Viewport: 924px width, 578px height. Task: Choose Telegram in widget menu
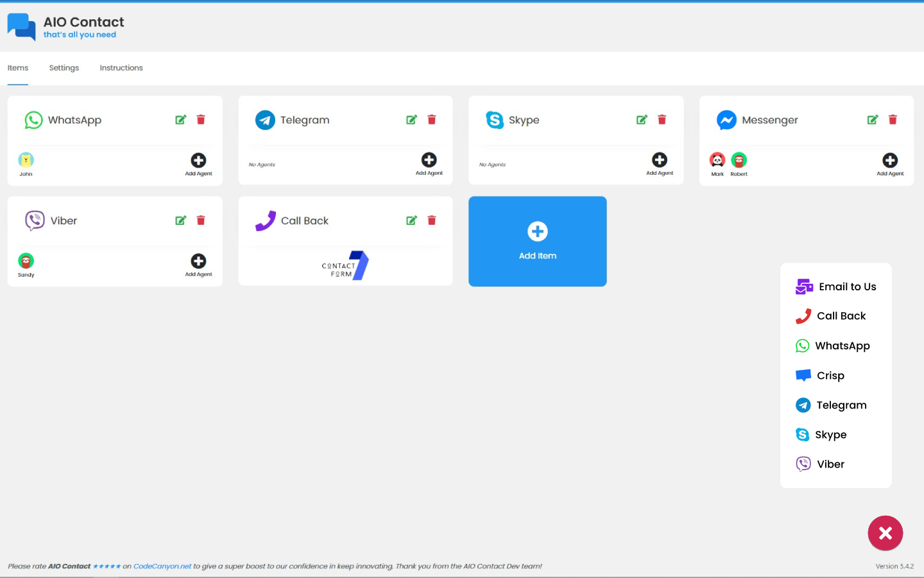click(x=831, y=405)
